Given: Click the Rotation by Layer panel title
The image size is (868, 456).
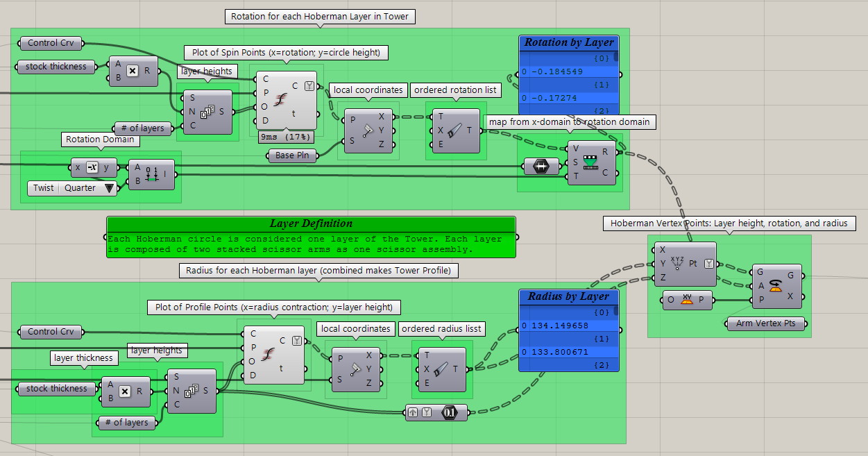Looking at the screenshot, I should click(569, 43).
